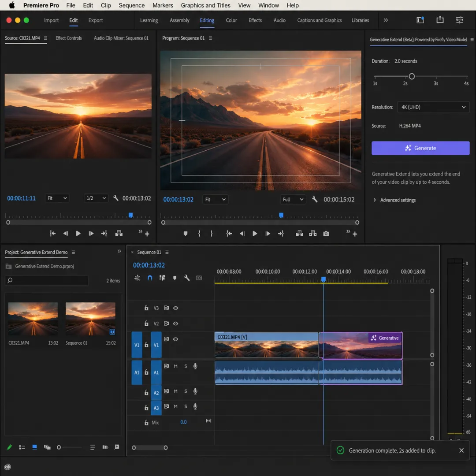
Task: Open Program Monitor settings wrench
Action: 315,200
